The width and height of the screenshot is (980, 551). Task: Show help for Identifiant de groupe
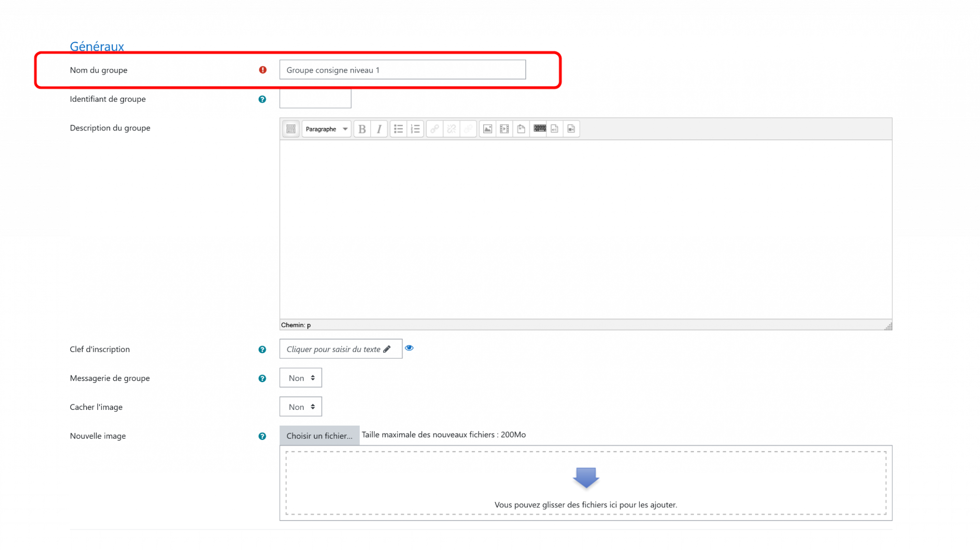(262, 99)
